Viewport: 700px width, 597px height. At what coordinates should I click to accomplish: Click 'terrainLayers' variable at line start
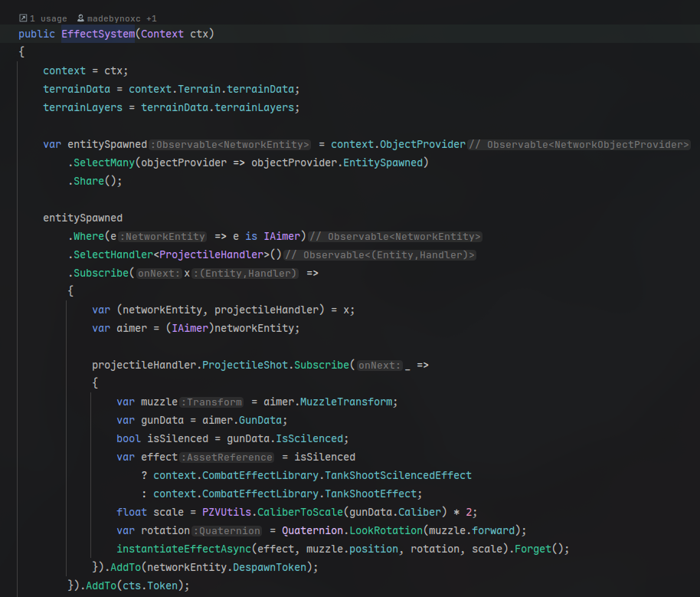pos(83,108)
